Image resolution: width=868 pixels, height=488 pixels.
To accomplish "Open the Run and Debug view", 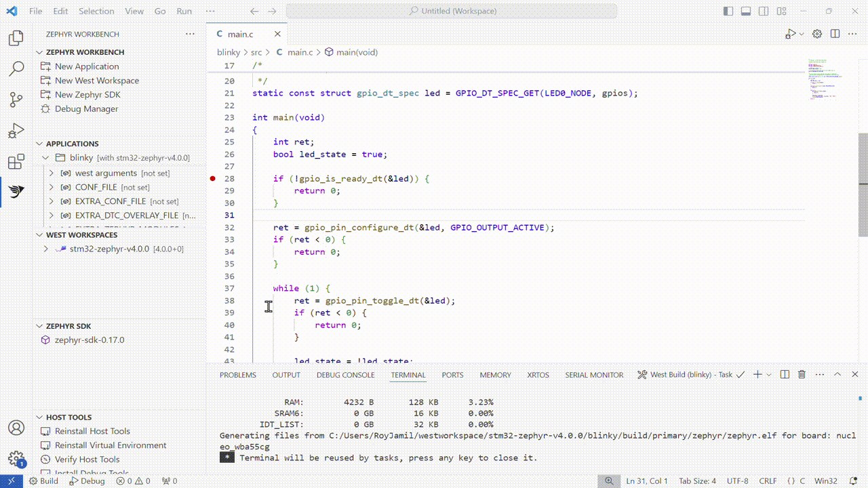I will [16, 129].
